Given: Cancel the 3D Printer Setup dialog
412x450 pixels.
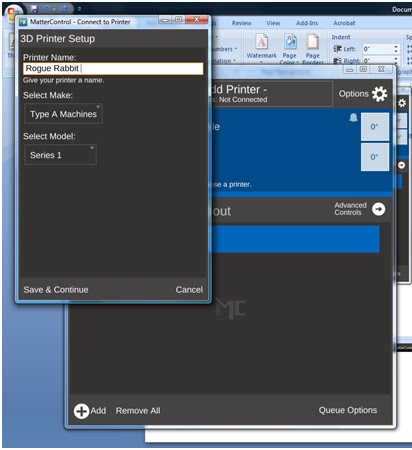Looking at the screenshot, I should 189,290.
